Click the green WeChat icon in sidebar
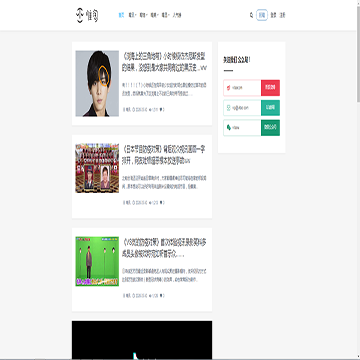Image resolution: width=360 pixels, height=360 pixels. (229, 128)
